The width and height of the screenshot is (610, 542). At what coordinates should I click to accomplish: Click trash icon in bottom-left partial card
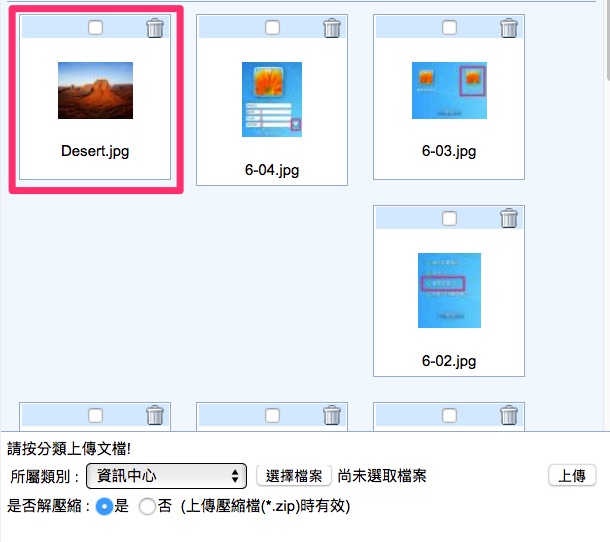click(155, 415)
